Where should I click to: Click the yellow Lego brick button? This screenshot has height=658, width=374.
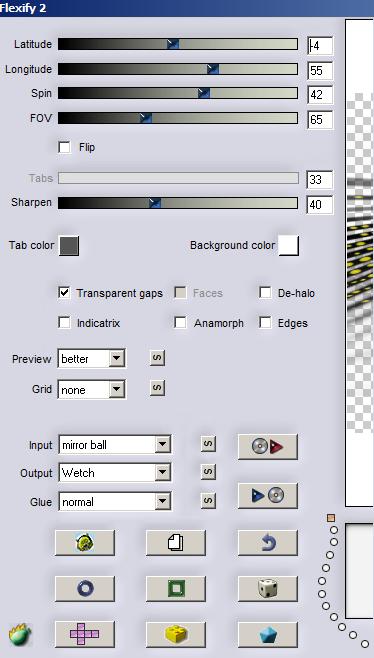coord(176,634)
